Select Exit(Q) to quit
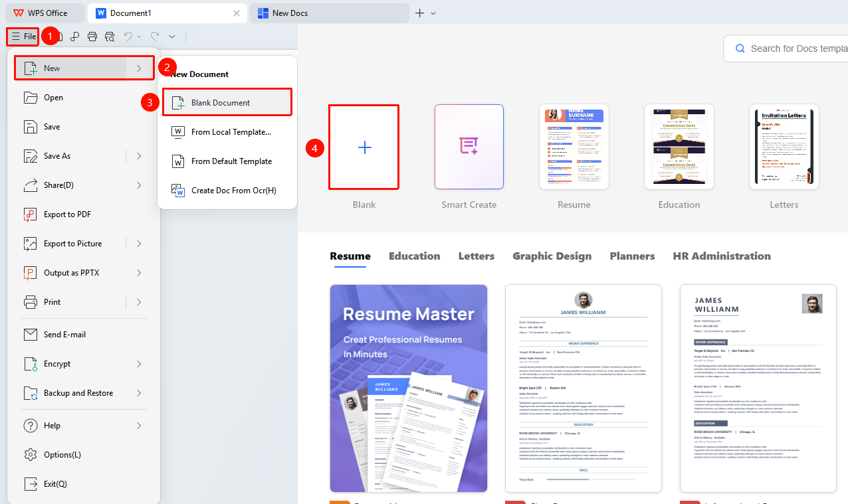848x504 pixels. tap(84, 484)
